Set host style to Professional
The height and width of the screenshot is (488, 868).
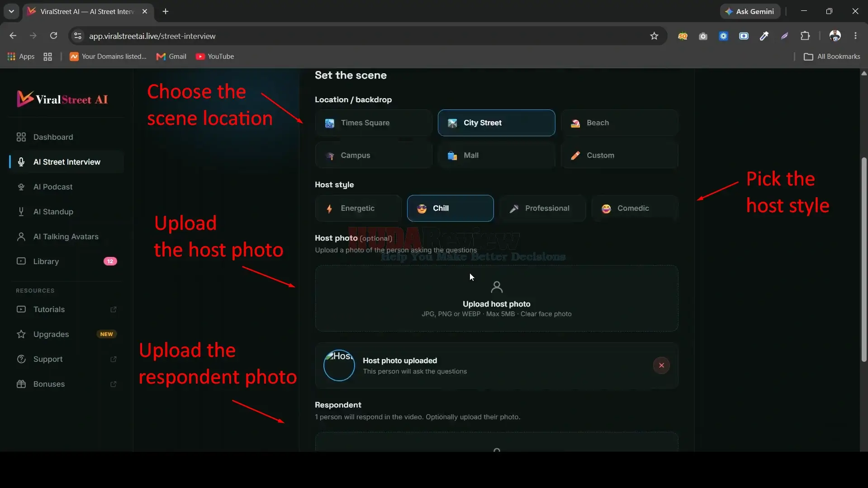tap(542, 208)
